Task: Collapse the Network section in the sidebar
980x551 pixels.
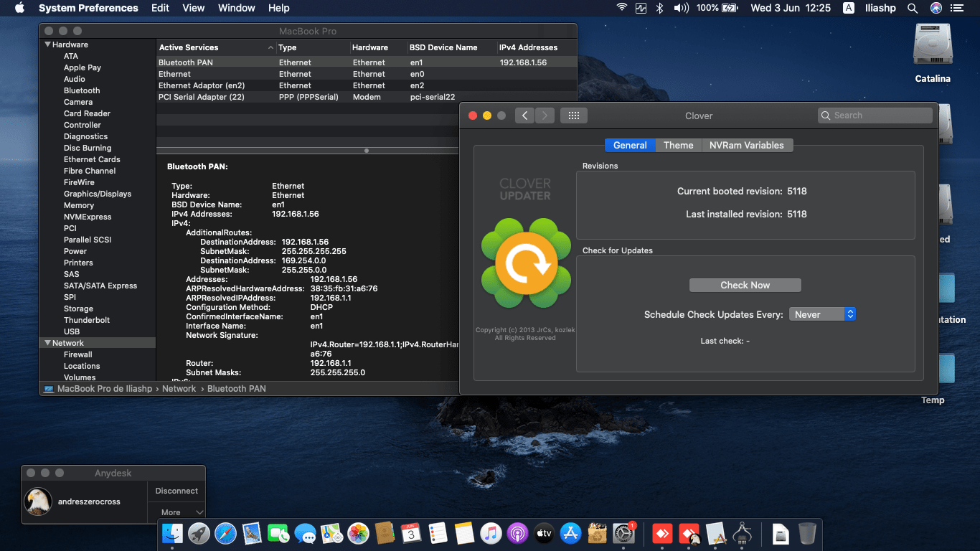Action: [x=47, y=343]
